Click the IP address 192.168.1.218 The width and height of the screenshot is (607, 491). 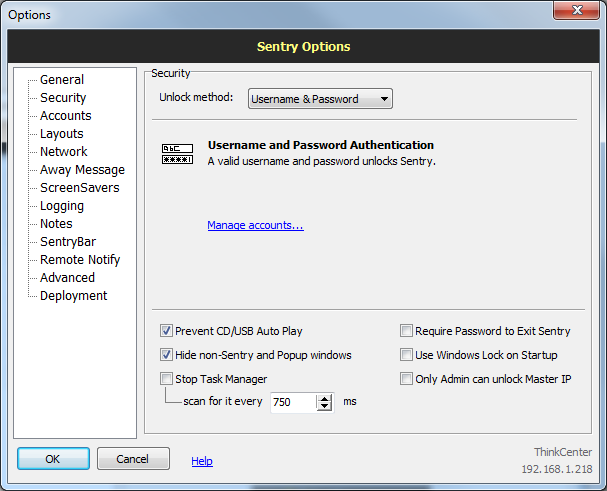click(x=557, y=469)
